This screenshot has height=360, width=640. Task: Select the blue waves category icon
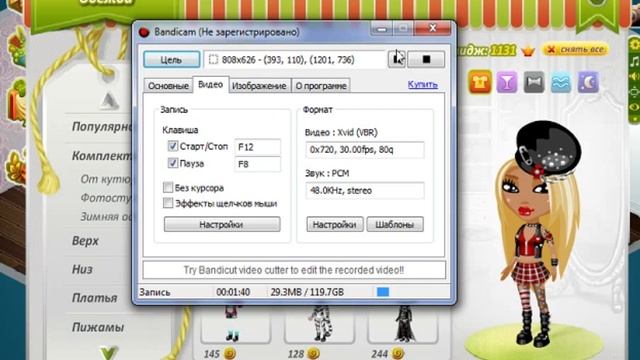pyautogui.click(x=561, y=82)
